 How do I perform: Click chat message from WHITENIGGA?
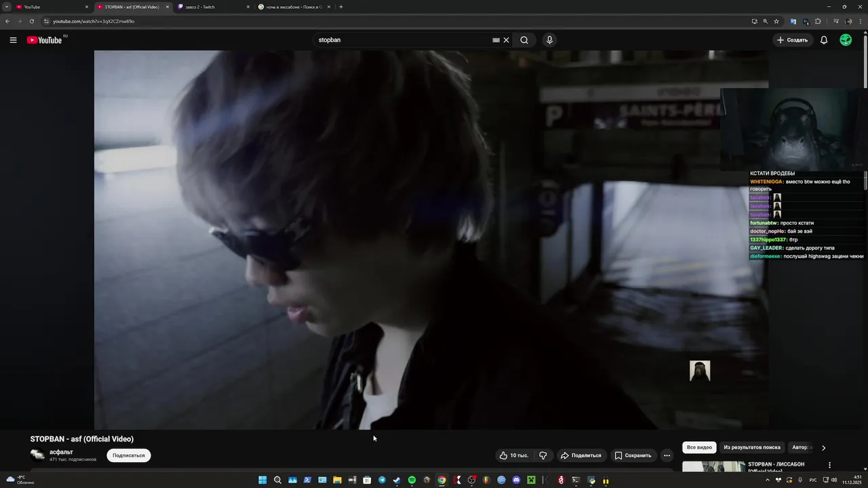(x=806, y=185)
